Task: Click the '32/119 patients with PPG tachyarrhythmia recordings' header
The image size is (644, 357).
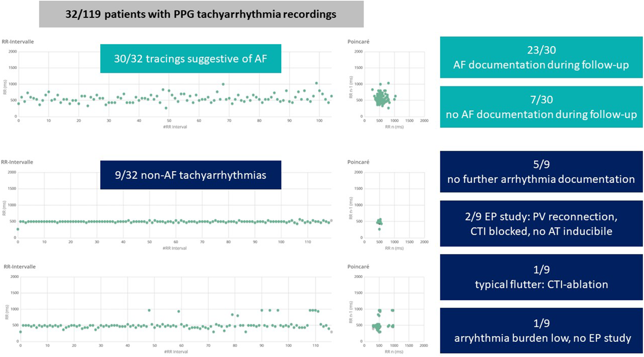Action: (x=201, y=14)
